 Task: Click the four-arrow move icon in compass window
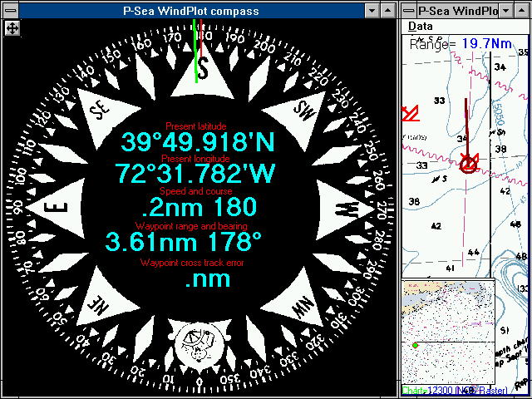12,28
